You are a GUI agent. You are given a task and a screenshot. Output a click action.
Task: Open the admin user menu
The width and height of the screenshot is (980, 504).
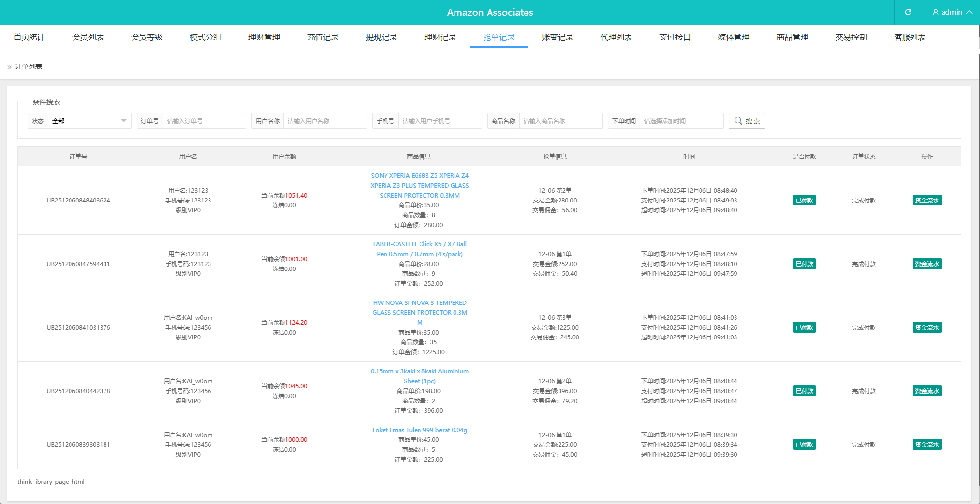click(951, 12)
